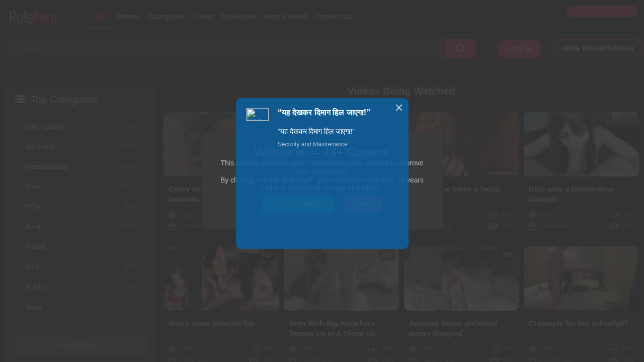Open the Categories menu item
The width and height of the screenshot is (644, 362).
coord(167,17)
